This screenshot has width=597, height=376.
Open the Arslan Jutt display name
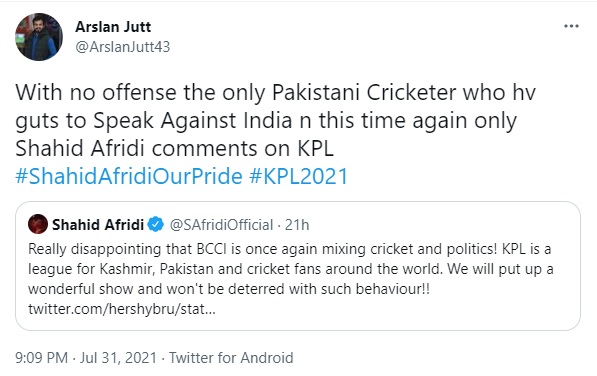(113, 27)
